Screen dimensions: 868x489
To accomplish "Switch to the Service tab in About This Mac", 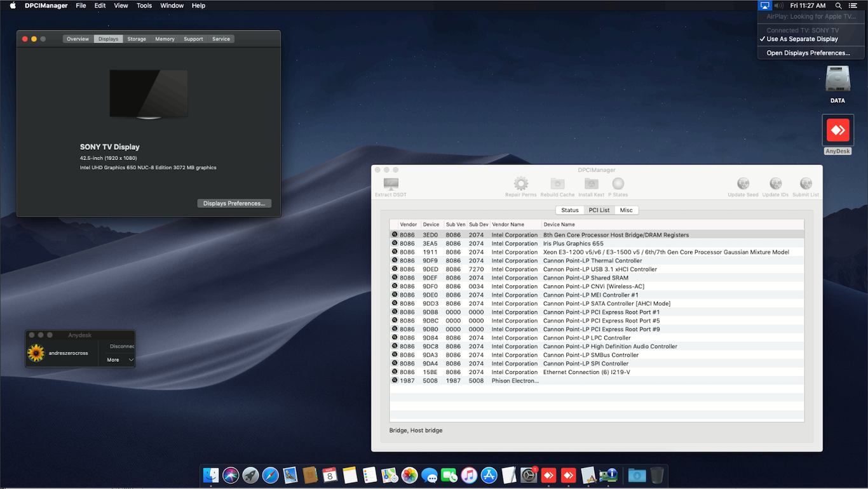I will (x=221, y=39).
